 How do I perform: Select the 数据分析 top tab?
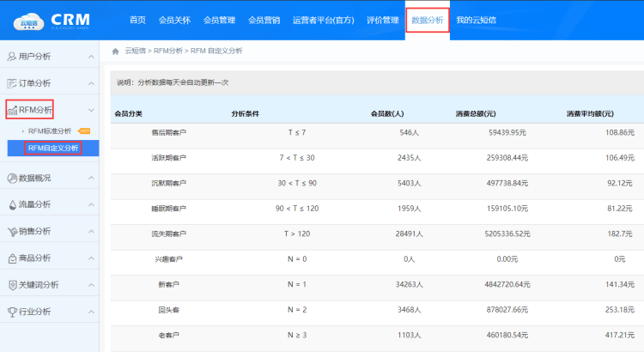pyautogui.click(x=428, y=20)
